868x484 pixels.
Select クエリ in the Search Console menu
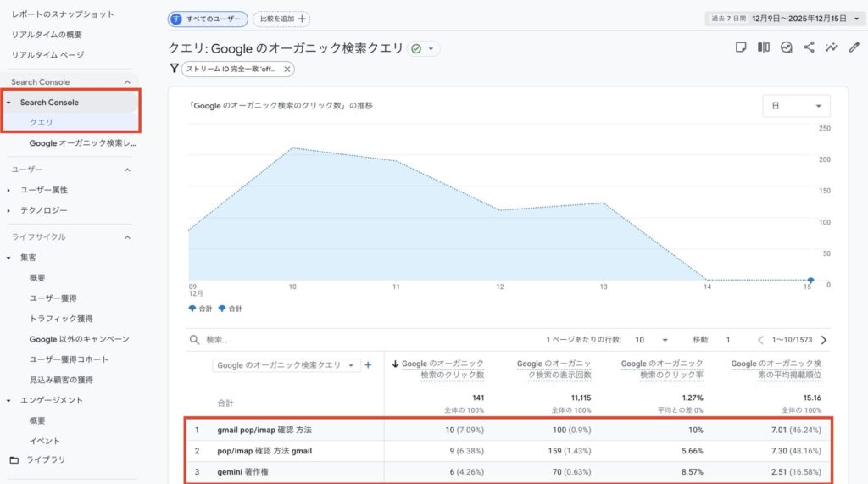(42, 122)
